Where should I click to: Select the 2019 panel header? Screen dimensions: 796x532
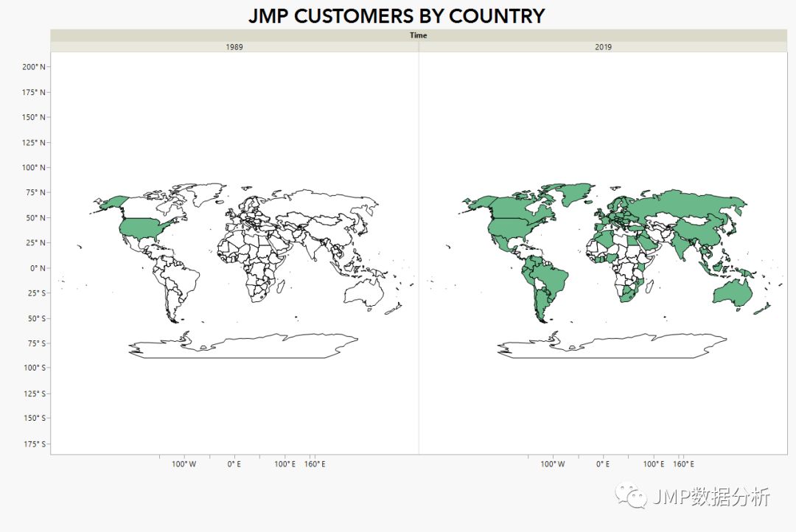pyautogui.click(x=603, y=46)
